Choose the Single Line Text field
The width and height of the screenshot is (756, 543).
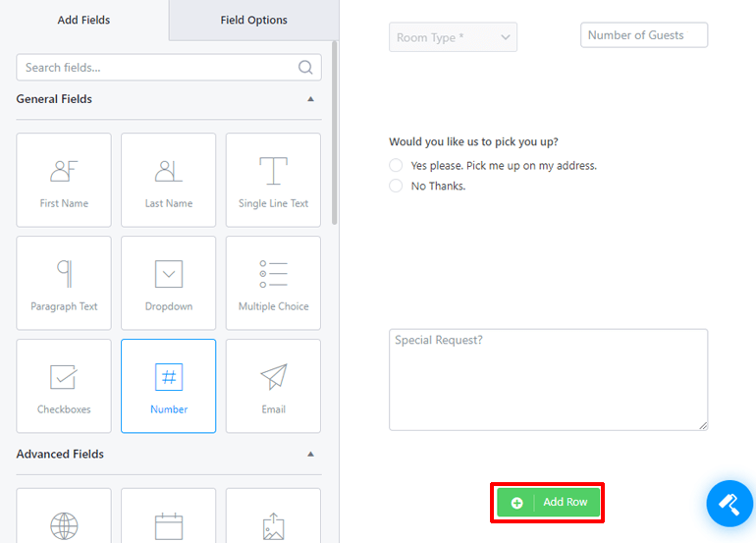(x=273, y=180)
